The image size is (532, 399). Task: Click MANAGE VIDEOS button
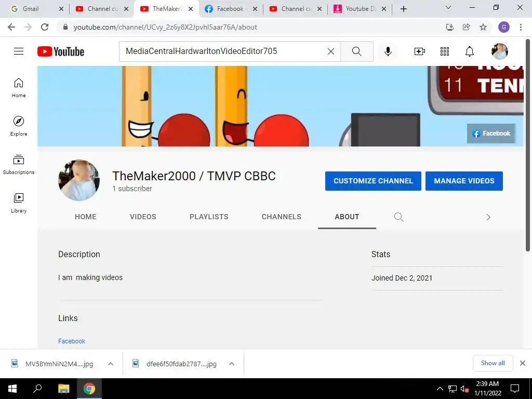(464, 181)
